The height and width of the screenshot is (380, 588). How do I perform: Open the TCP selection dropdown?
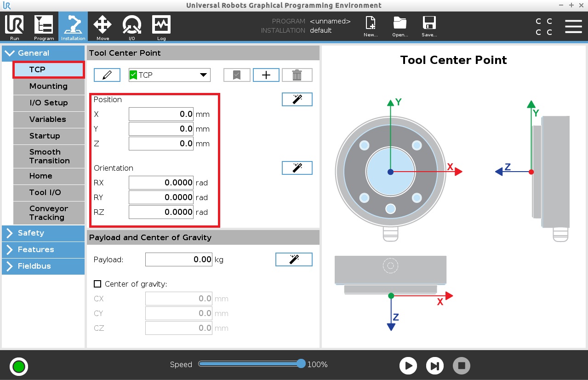pos(170,75)
